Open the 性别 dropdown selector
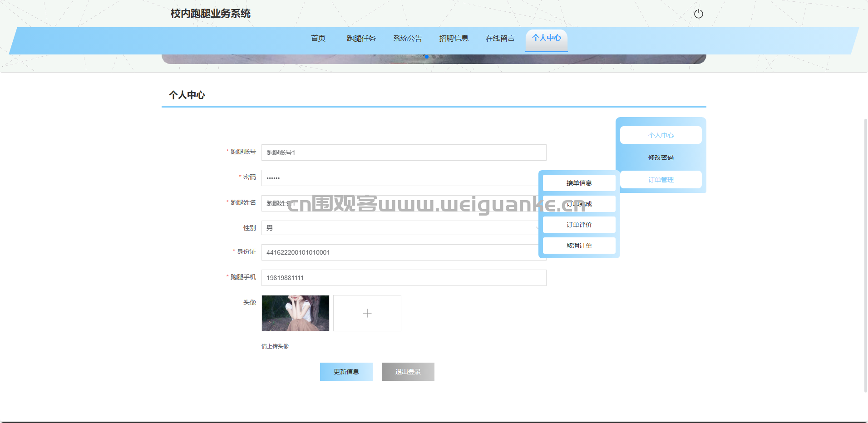868x423 pixels. [x=399, y=228]
